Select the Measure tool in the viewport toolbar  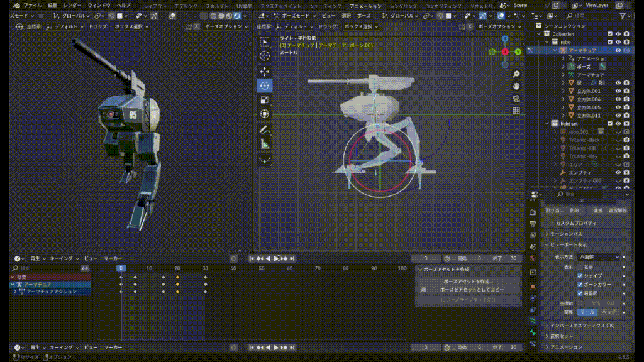(265, 143)
